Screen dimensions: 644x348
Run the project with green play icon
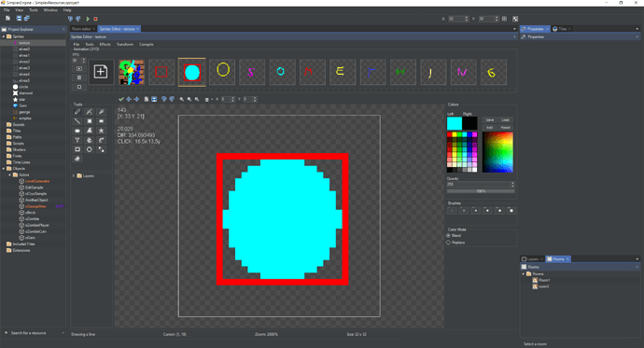pyautogui.click(x=88, y=19)
